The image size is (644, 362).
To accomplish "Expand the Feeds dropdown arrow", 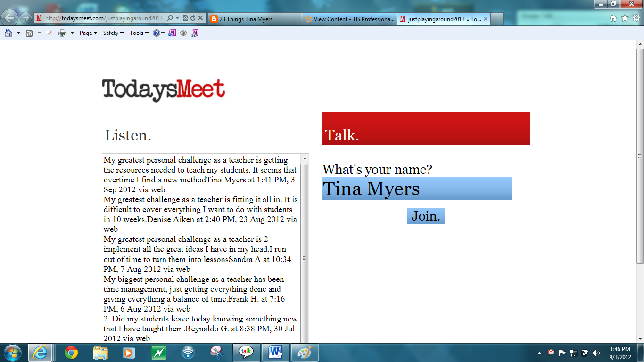I will 40,33.
